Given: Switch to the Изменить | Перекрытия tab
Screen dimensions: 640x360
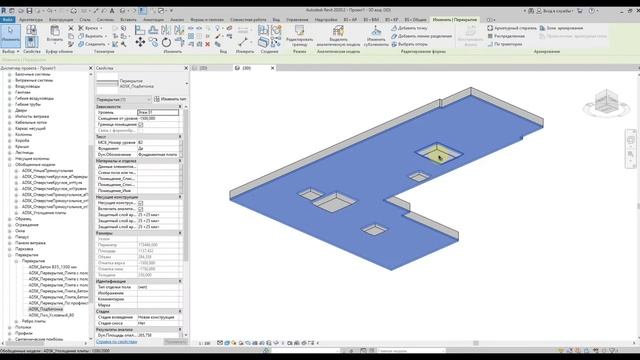Looking at the screenshot, I should (x=455, y=20).
